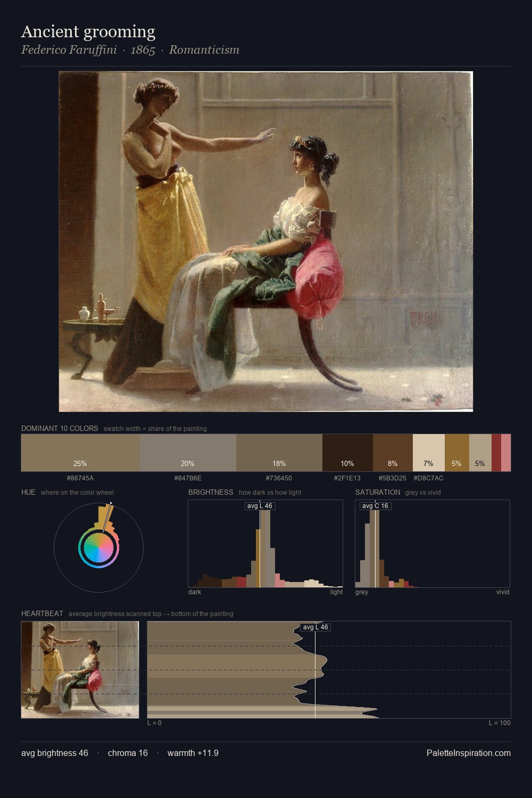
Task: Click the saturation histogram chart
Action: click(x=433, y=544)
